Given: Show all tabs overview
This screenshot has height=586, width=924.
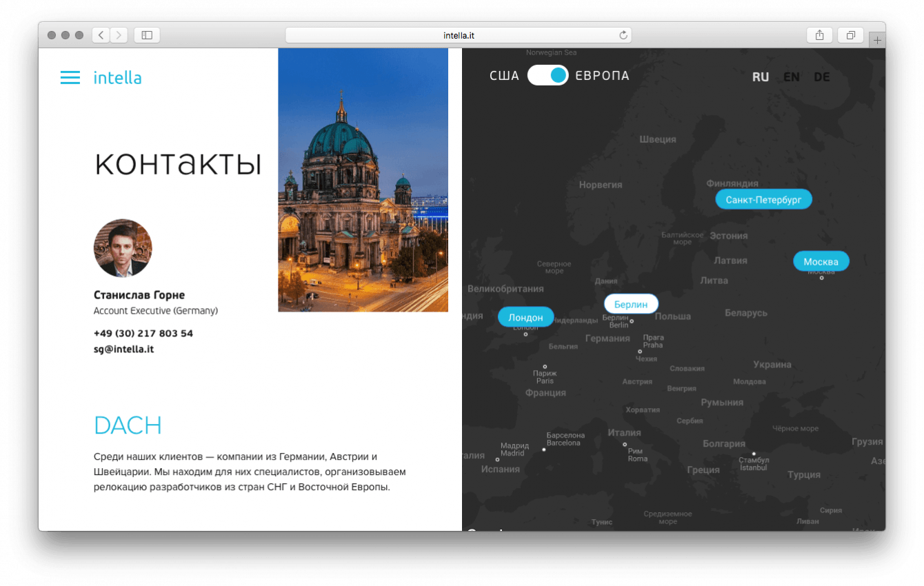Looking at the screenshot, I should tap(851, 35).
